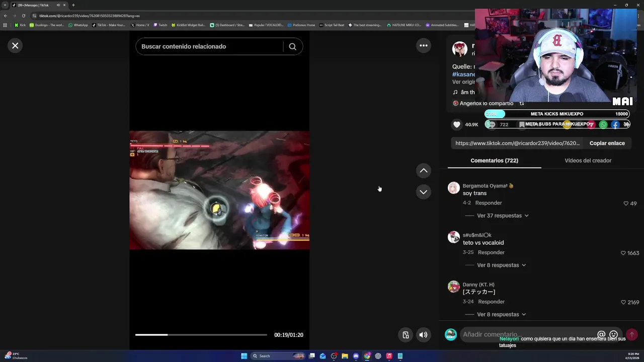The width and height of the screenshot is (644, 362).
Task: Click the Windows taskbar Search box
Action: click(278, 356)
